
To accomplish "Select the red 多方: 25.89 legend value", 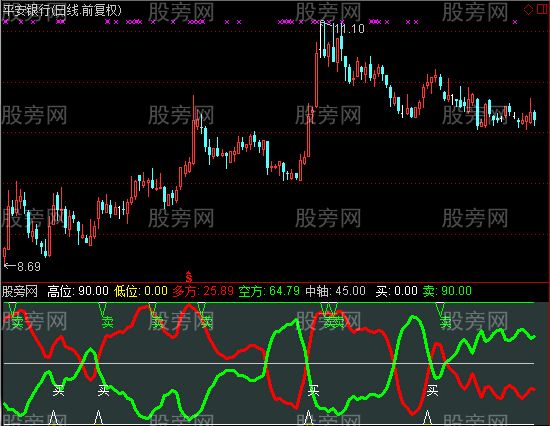I will (203, 291).
